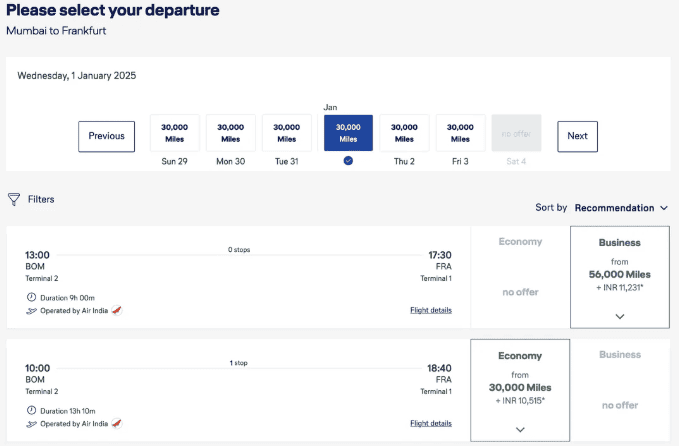
Task: Open Flight details for the 10:00 flight
Action: [430, 423]
